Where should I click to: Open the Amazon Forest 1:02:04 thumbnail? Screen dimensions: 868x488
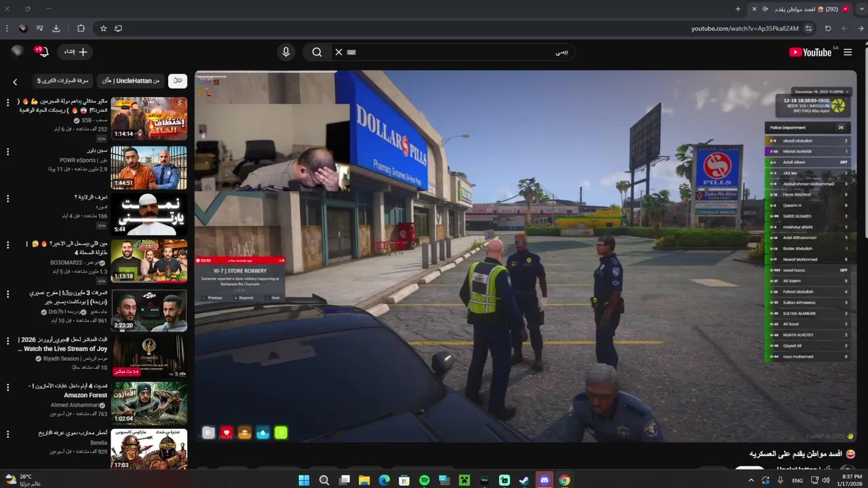[x=149, y=403]
